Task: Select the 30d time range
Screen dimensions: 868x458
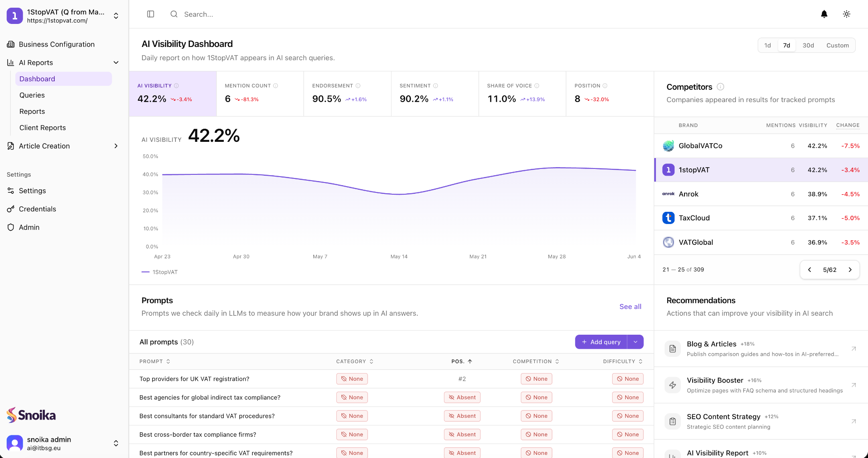Action: tap(808, 45)
